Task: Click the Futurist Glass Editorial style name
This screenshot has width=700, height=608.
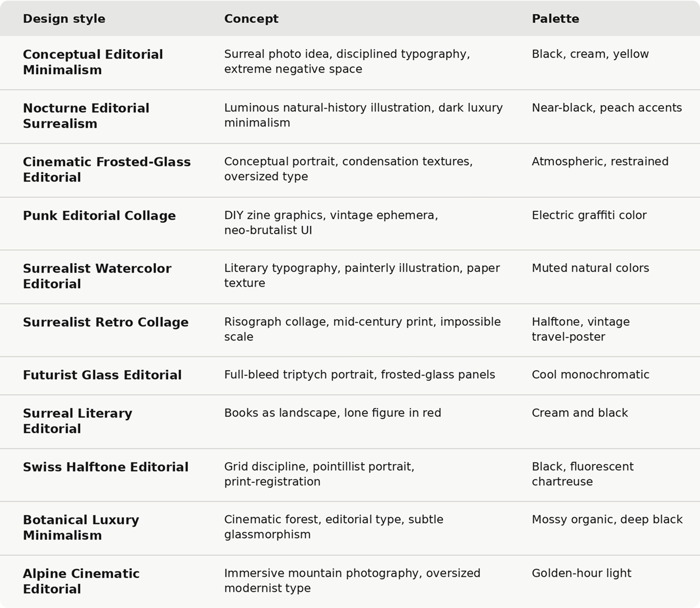Action: (x=102, y=375)
